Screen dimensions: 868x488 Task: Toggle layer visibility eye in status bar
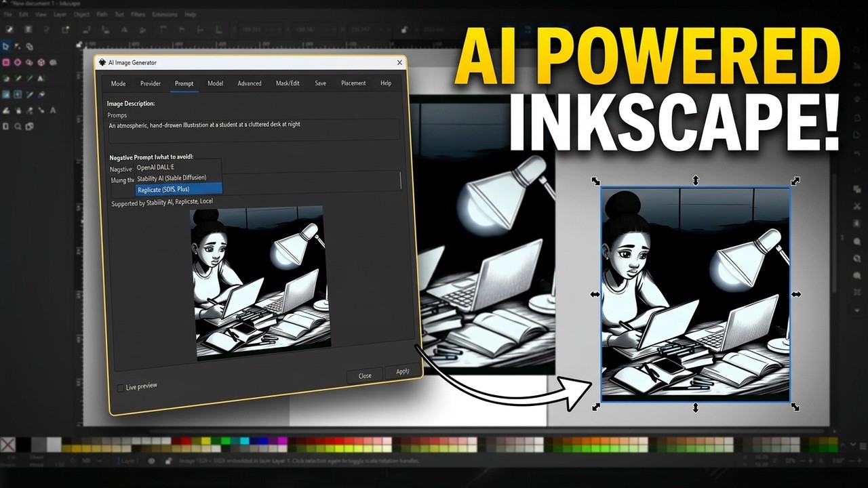(151, 461)
